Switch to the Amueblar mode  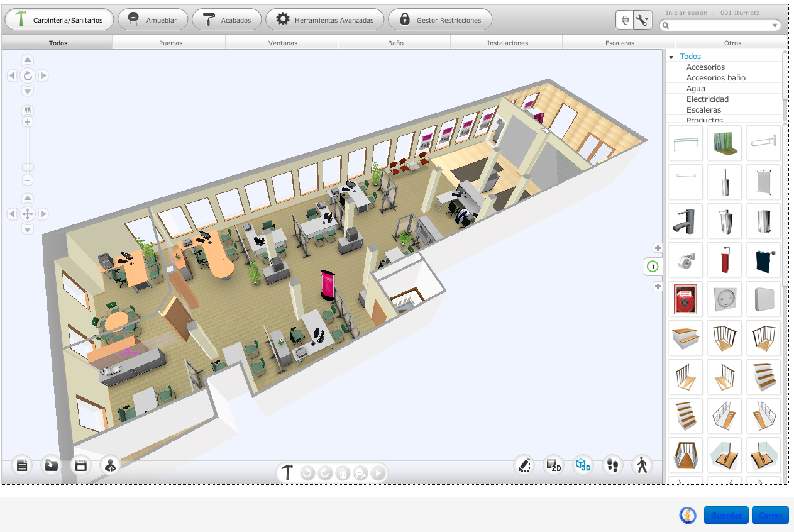point(153,19)
